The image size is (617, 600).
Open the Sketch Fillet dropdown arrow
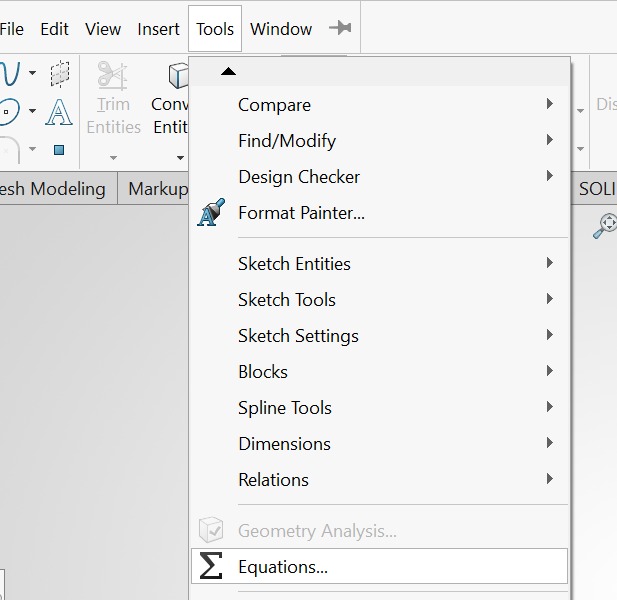[x=33, y=149]
